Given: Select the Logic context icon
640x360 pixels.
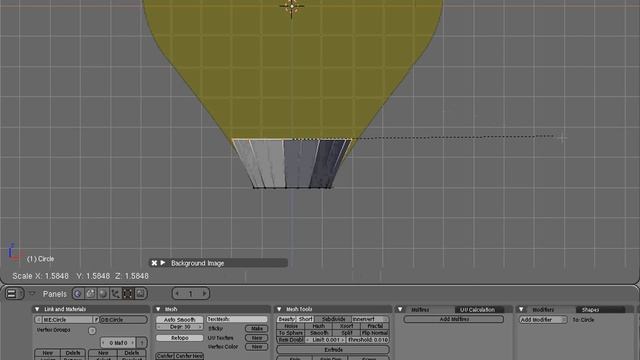Looking at the screenshot, I should click(78, 293).
